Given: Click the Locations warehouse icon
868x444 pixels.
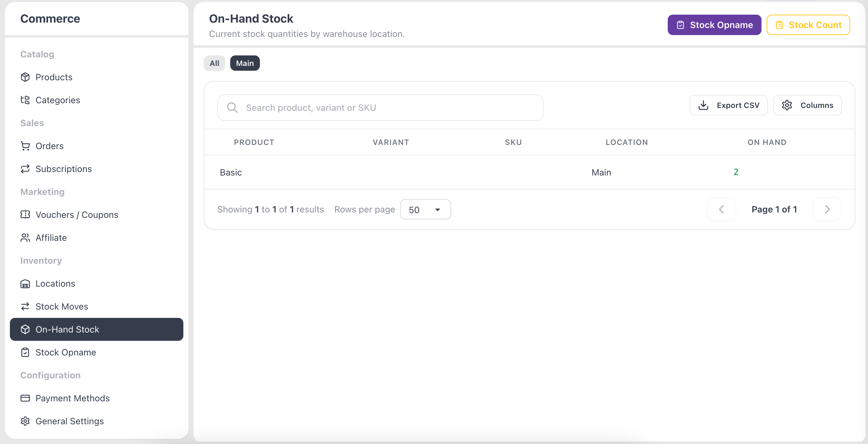Looking at the screenshot, I should pyautogui.click(x=25, y=283).
